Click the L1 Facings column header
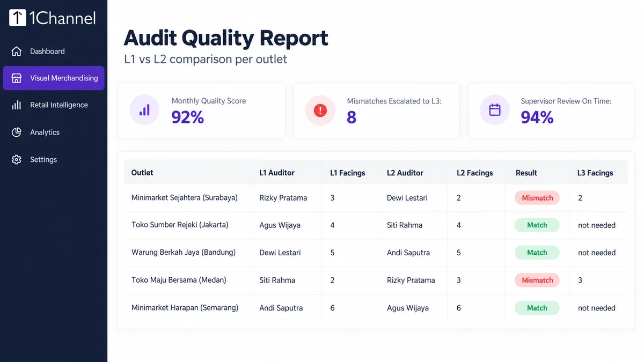Viewport: 644px width, 362px height. click(348, 173)
